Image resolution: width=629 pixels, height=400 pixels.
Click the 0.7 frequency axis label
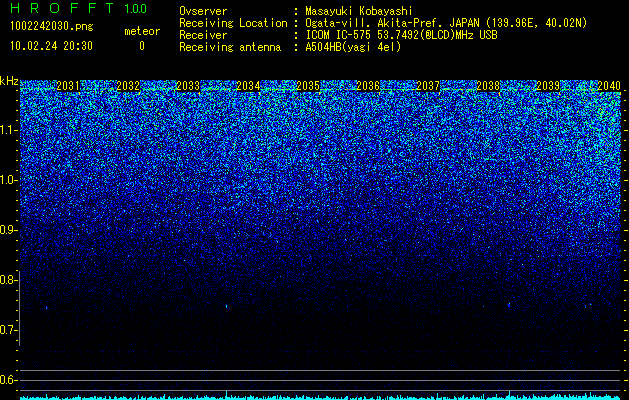[8, 330]
